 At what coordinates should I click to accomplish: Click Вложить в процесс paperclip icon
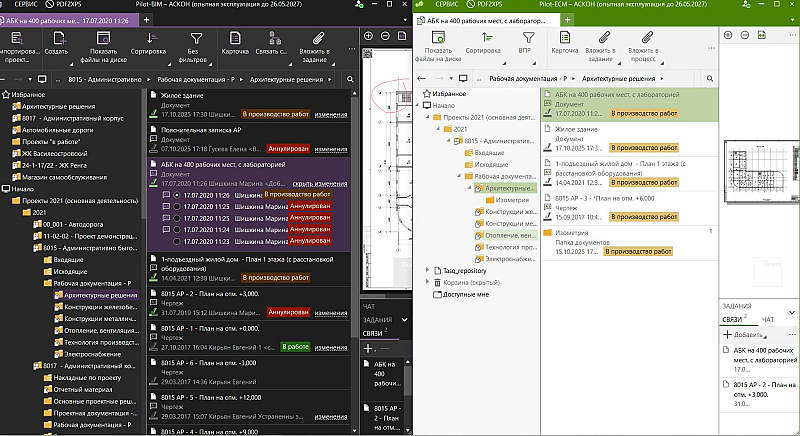[x=645, y=38]
